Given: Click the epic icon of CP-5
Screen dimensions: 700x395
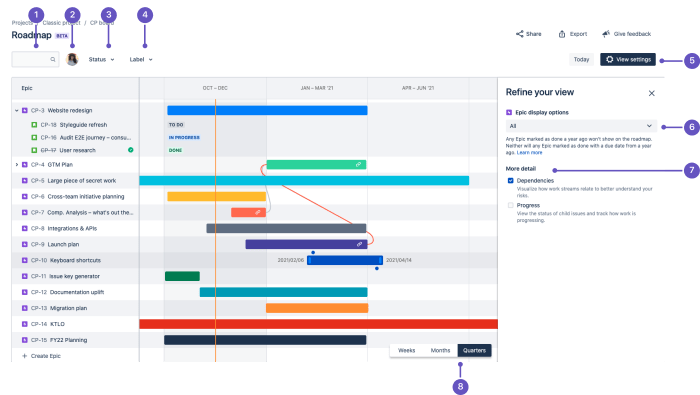Looking at the screenshot, I should pyautogui.click(x=25, y=181).
